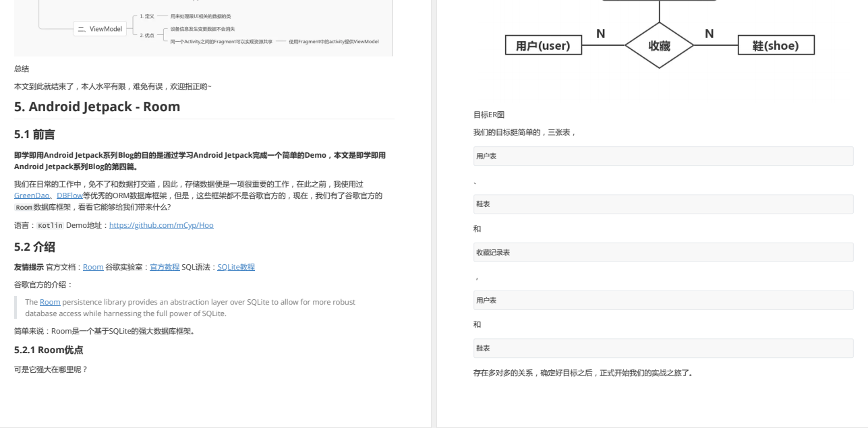Open the Room link after 官方文档

93,267
